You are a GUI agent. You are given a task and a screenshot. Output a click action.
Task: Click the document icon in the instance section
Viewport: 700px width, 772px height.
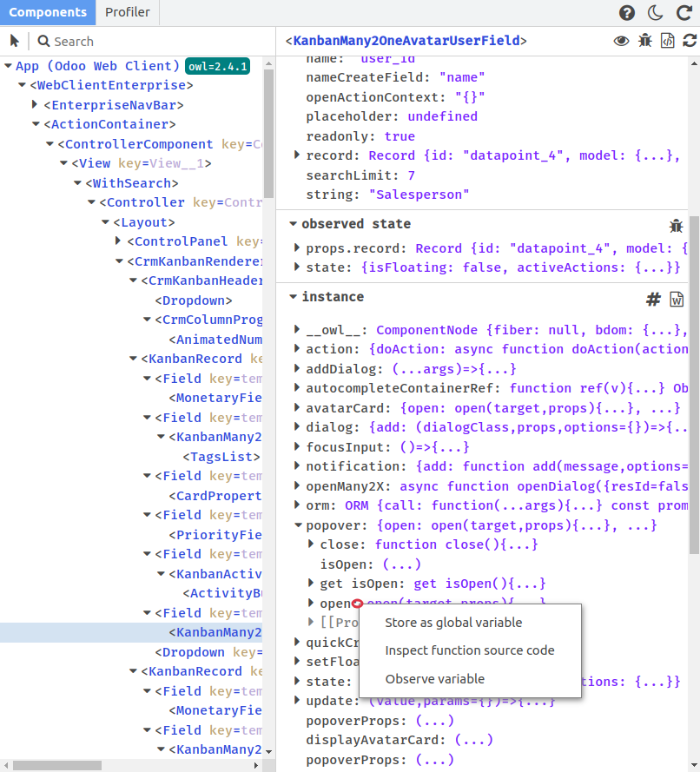tap(677, 299)
